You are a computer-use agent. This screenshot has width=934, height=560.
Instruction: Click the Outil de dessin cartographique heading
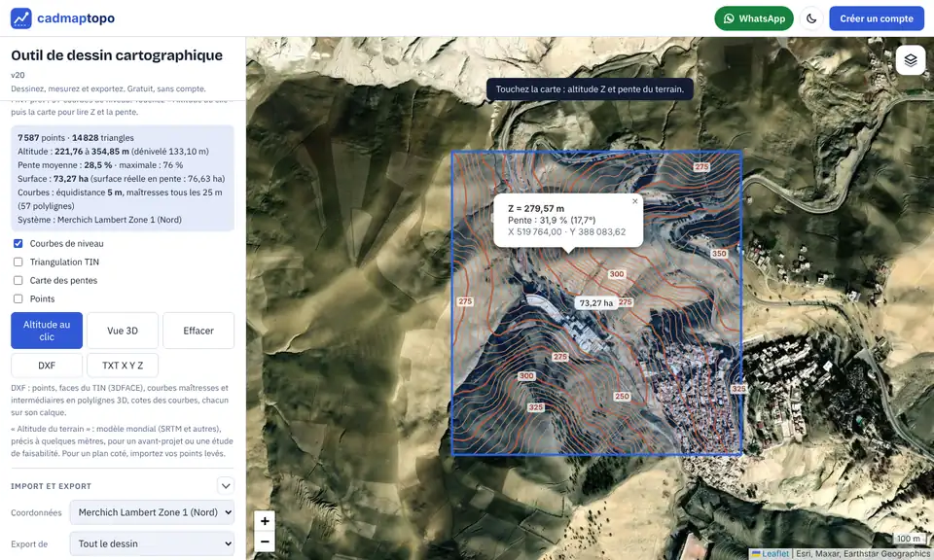point(117,55)
